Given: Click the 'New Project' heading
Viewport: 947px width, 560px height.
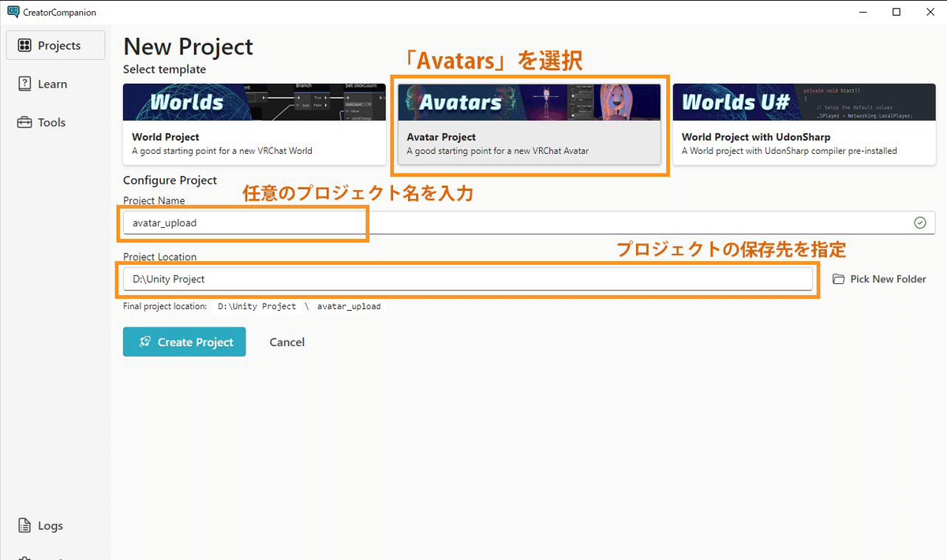Looking at the screenshot, I should pos(189,47).
